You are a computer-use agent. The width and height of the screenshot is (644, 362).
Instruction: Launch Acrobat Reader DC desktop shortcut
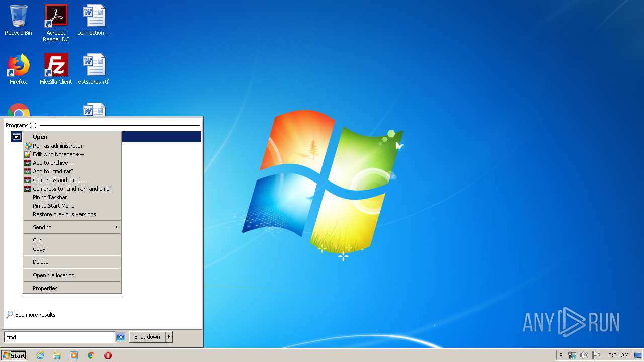(56, 23)
